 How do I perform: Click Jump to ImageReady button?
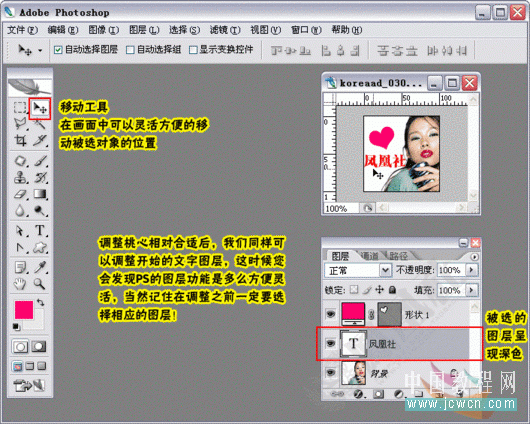(29, 385)
